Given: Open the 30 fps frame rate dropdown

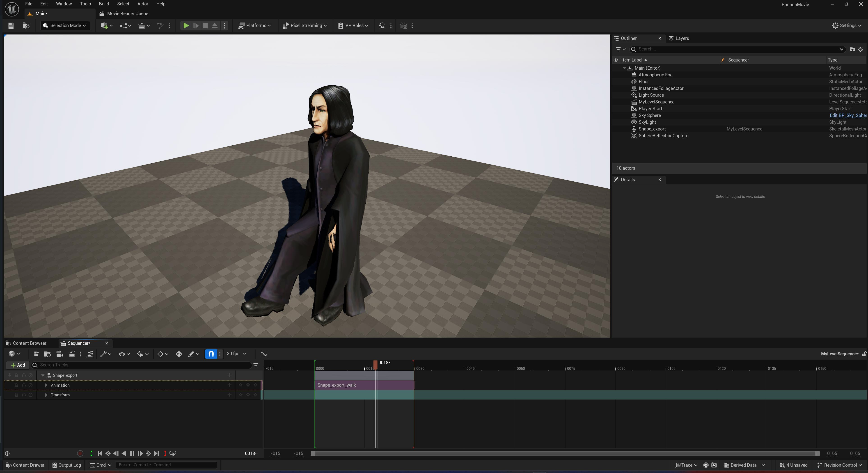Looking at the screenshot, I should pos(236,354).
